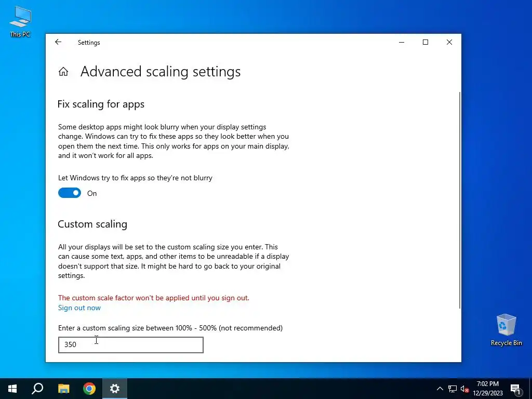532x399 pixels.
Task: Open the clock showing 7:02 PM
Action: click(488, 389)
